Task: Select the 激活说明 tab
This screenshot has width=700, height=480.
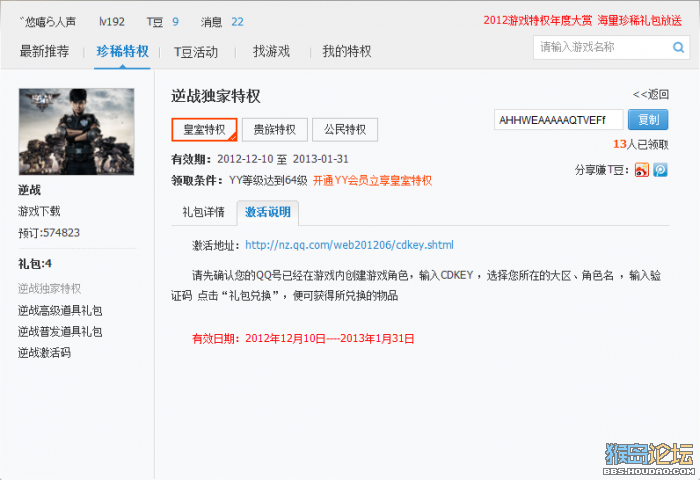Action: point(267,212)
